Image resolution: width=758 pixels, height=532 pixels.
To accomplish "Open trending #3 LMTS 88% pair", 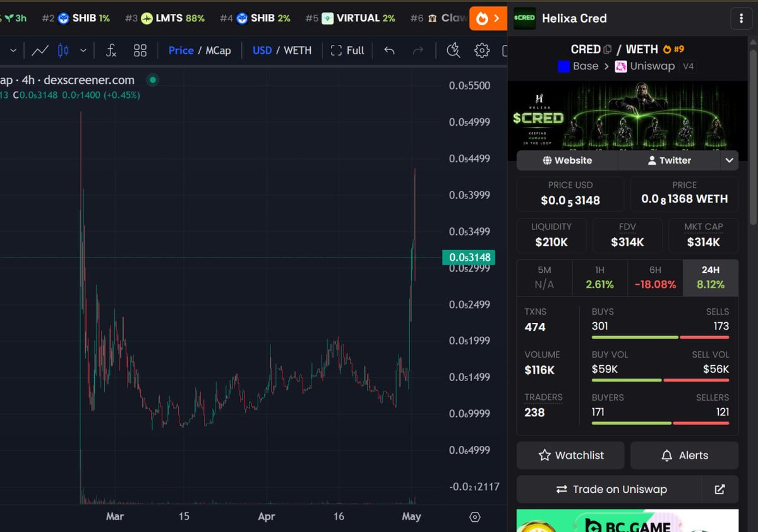I will tap(165, 18).
